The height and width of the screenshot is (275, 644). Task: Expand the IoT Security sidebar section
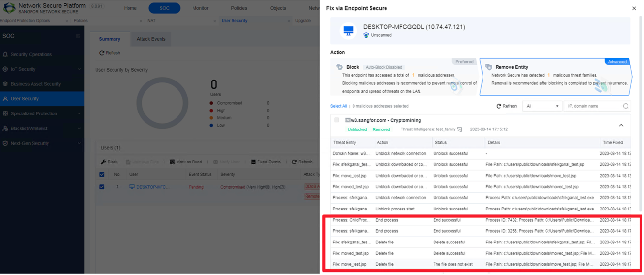pos(79,69)
